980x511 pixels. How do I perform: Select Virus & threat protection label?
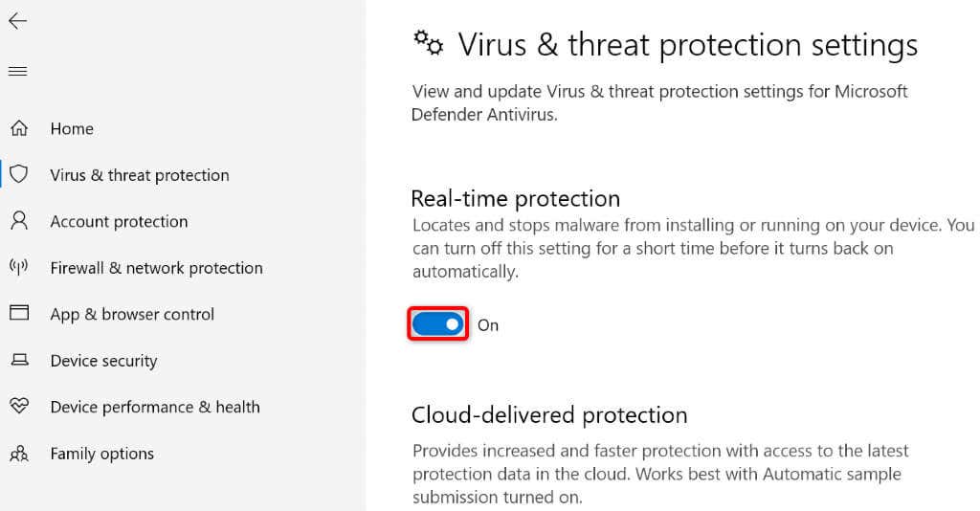(140, 175)
